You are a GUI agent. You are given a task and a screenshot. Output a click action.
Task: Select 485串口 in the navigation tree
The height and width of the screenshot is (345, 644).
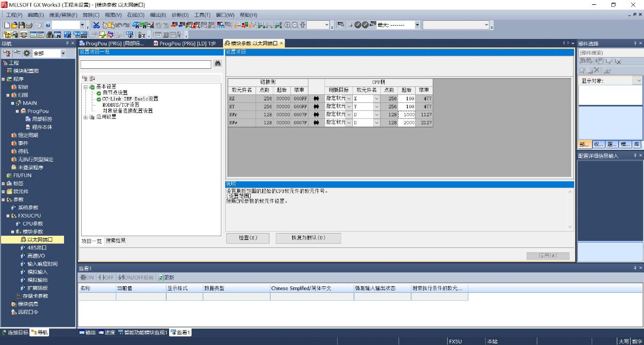point(37,248)
